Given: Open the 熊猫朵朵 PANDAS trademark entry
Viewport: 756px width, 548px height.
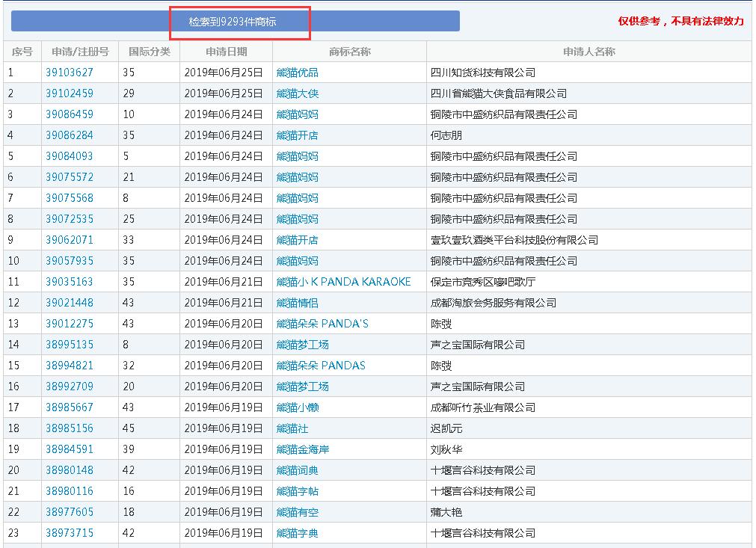Looking at the screenshot, I should [321, 366].
